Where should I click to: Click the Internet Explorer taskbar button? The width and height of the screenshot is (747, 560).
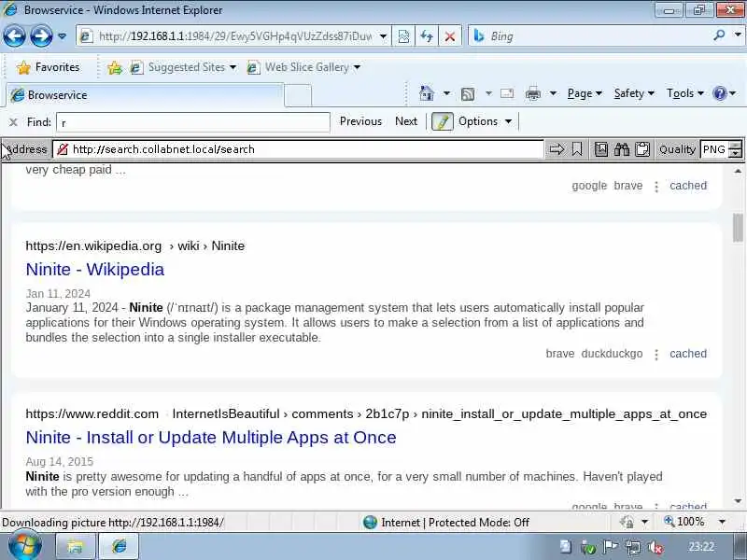click(x=119, y=547)
